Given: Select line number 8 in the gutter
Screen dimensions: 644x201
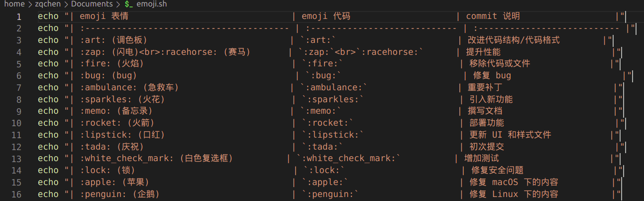Looking at the screenshot, I should (x=19, y=99).
